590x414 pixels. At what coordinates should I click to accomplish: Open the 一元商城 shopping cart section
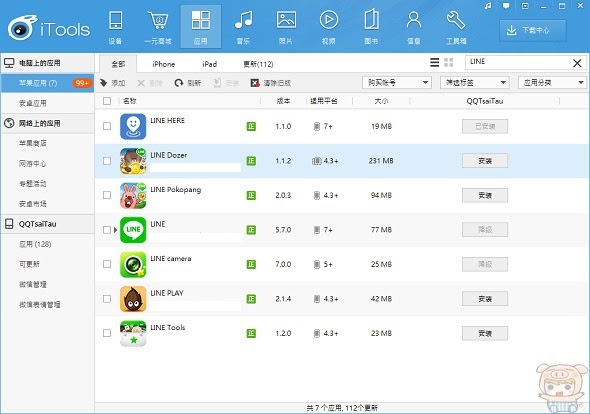click(158, 27)
